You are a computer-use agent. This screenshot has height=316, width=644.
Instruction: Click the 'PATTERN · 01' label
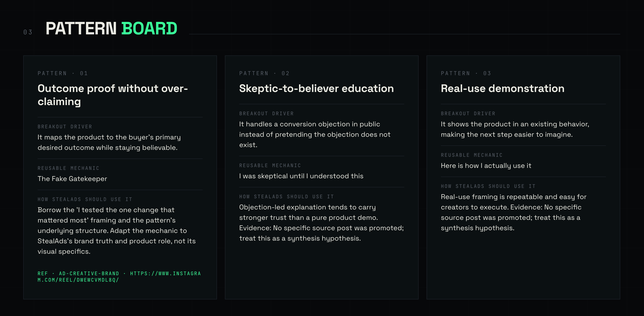tap(63, 73)
